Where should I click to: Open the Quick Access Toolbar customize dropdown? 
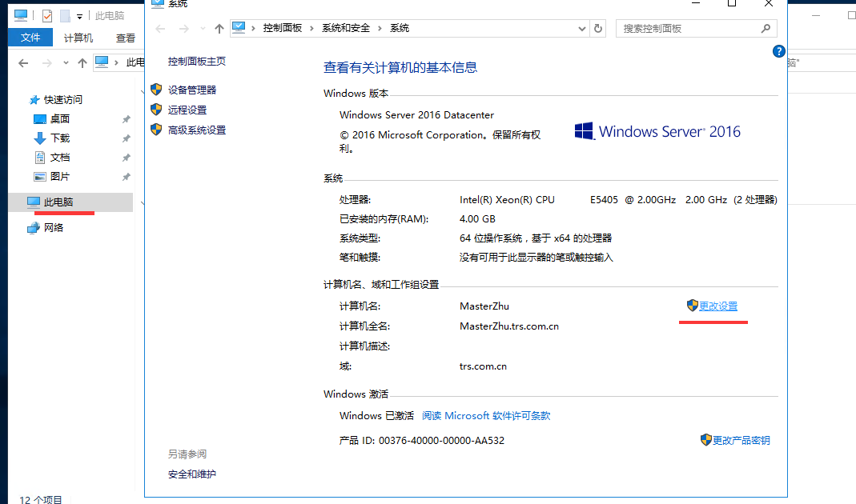(x=80, y=16)
